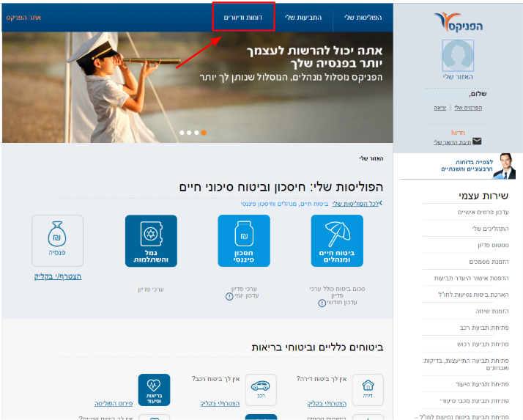Open the התביעות שלי tab
The image size is (523, 420).
tap(303, 18)
